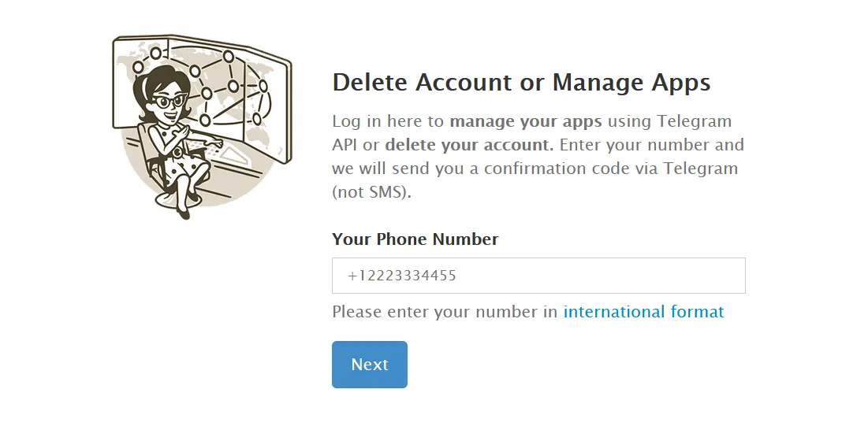Image resolution: width=868 pixels, height=430 pixels.
Task: Click the Your Phone Number label
Action: coord(415,239)
